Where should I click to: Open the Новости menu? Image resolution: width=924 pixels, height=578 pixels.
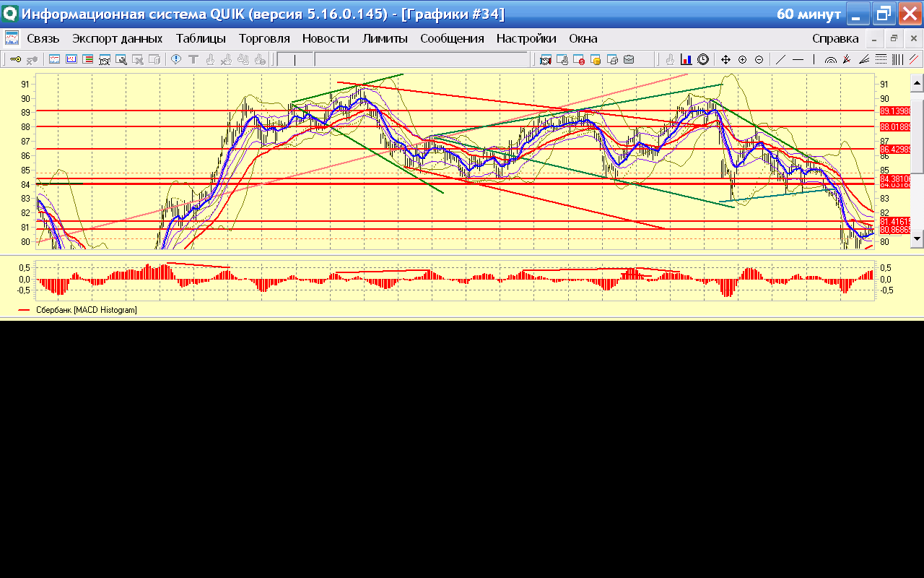tap(326, 38)
